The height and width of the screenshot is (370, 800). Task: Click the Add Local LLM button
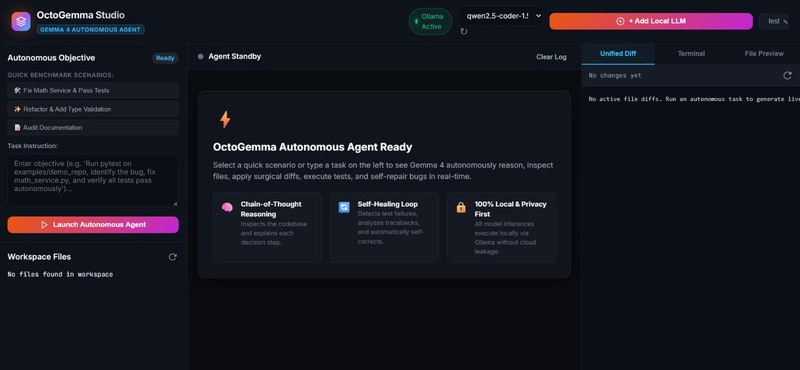click(651, 21)
